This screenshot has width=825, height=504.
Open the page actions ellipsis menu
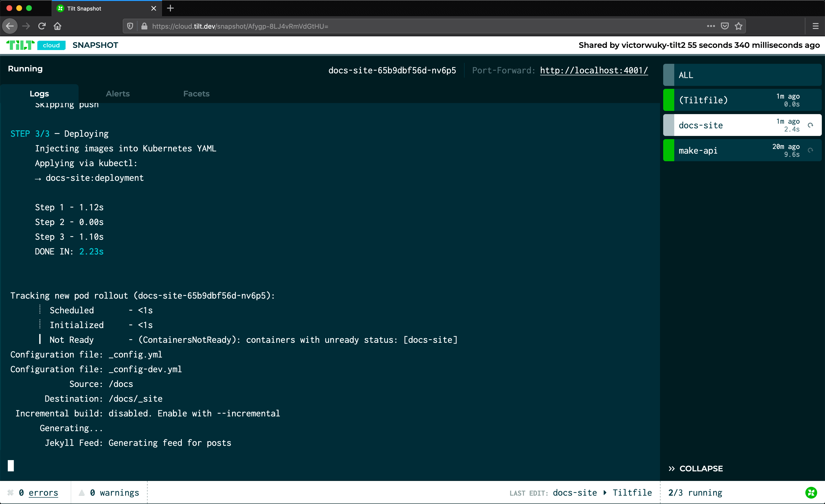click(711, 26)
